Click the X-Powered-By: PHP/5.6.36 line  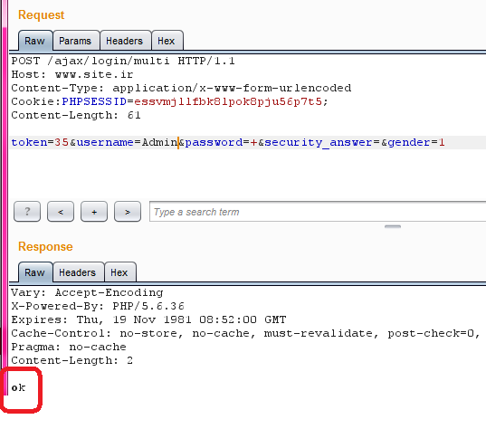pos(98,306)
